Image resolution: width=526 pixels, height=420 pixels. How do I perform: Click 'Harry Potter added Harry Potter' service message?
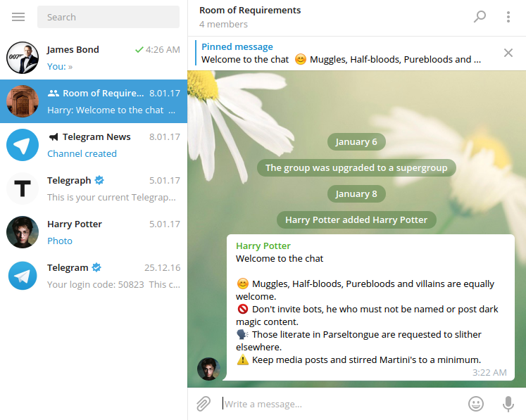(x=356, y=220)
